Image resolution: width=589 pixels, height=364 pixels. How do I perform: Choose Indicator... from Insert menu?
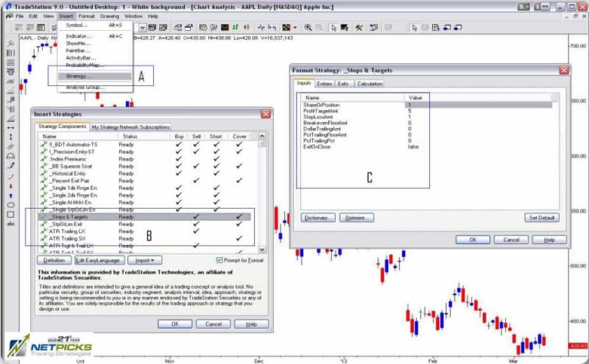click(x=95, y=36)
